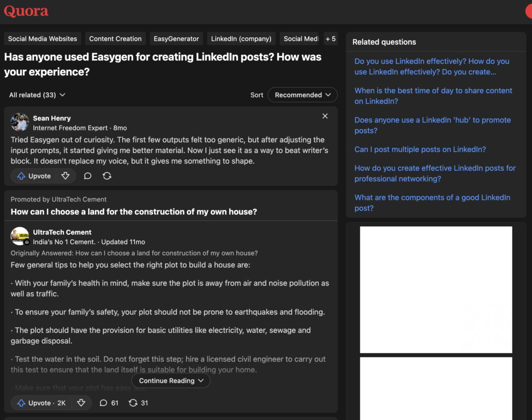532x420 pixels.
Task: Open Sean Henry's profile picture
Action: pos(20,122)
